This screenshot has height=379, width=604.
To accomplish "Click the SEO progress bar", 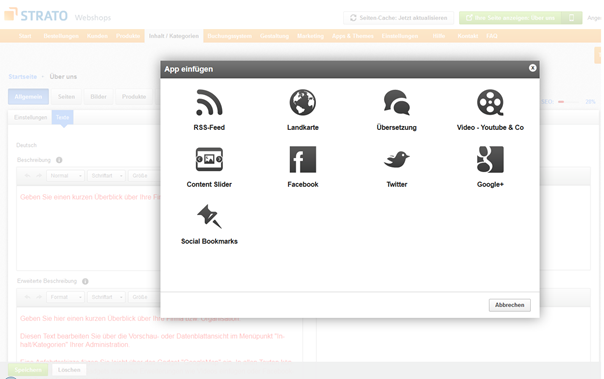I will tap(569, 102).
